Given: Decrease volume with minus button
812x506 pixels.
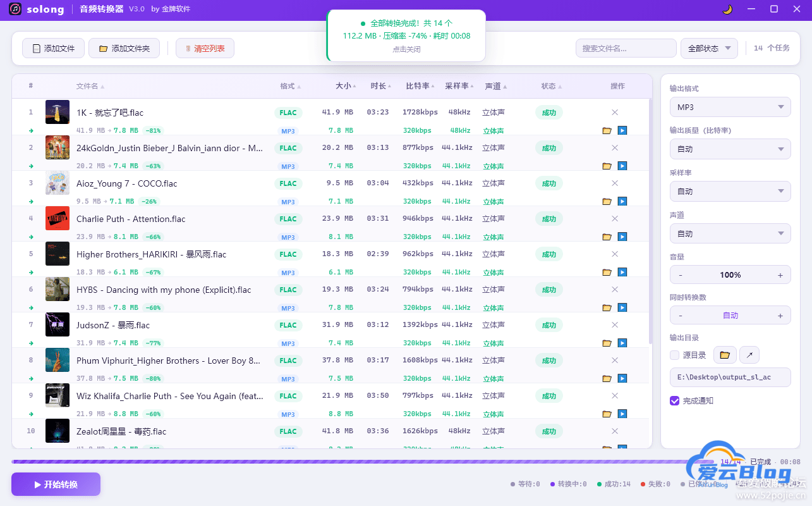Looking at the screenshot, I should click(x=681, y=275).
